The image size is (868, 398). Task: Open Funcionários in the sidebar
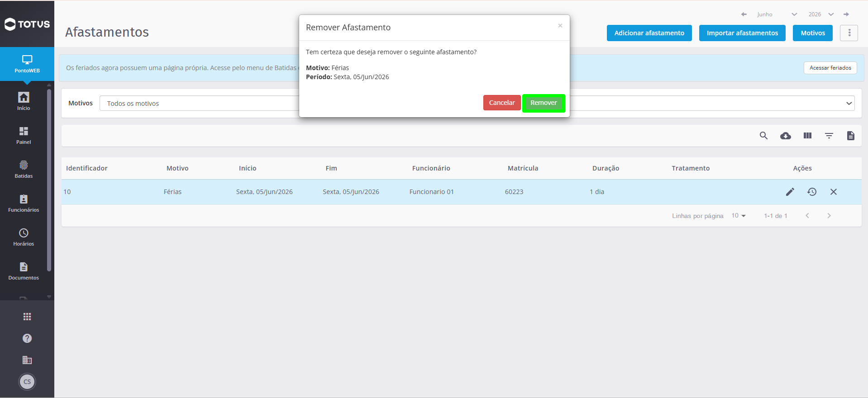click(x=24, y=203)
